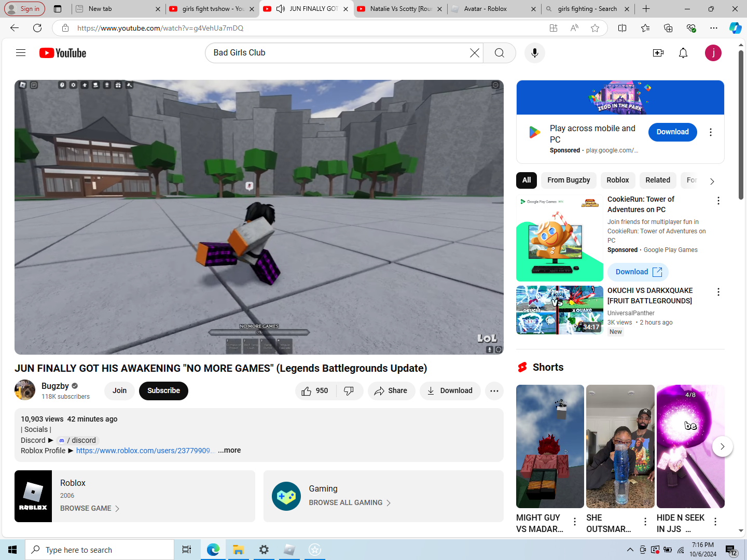This screenshot has height=560, width=747.
Task: Mute the JUN FINALLY GOT tab audio
Action: pyautogui.click(x=281, y=9)
